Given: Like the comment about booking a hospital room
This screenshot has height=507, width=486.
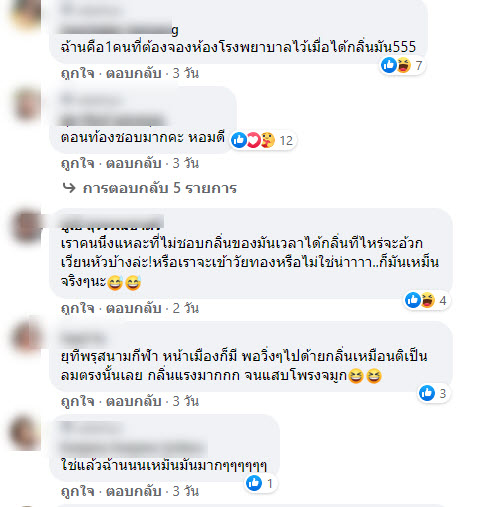Looking at the screenshot, I should (78, 73).
